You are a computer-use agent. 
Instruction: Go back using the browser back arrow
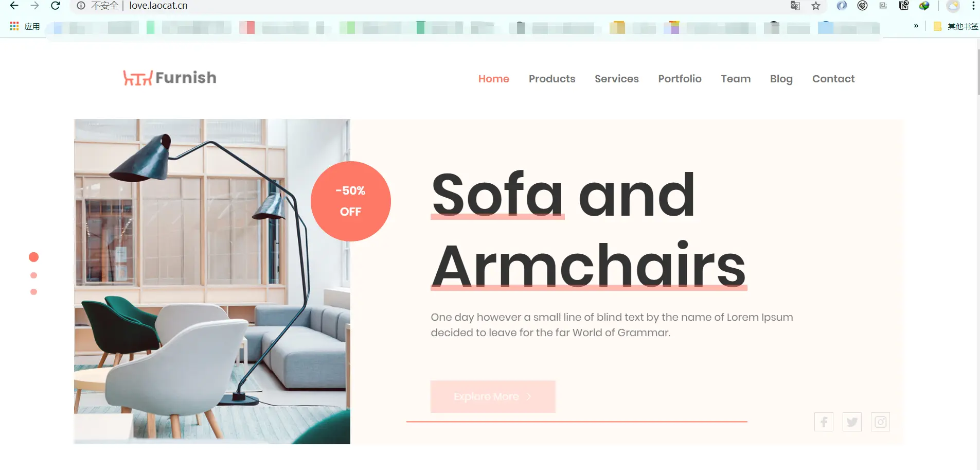tap(14, 6)
